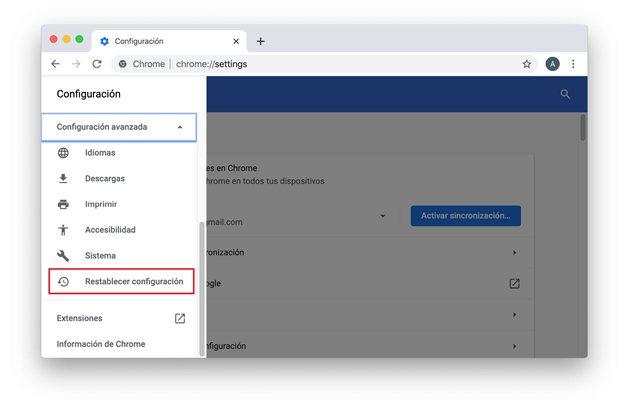Click the forward navigation arrow
643x405 pixels.
tap(76, 64)
